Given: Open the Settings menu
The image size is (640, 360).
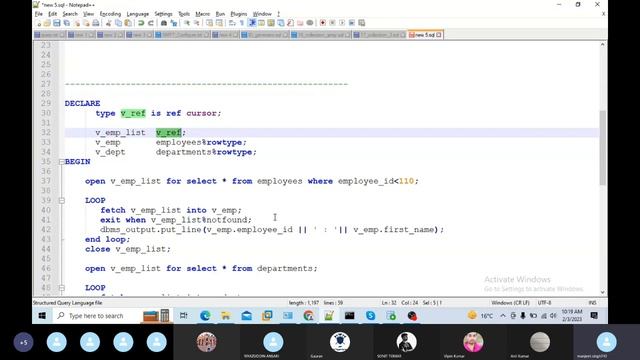Looking at the screenshot, I should [x=163, y=14].
